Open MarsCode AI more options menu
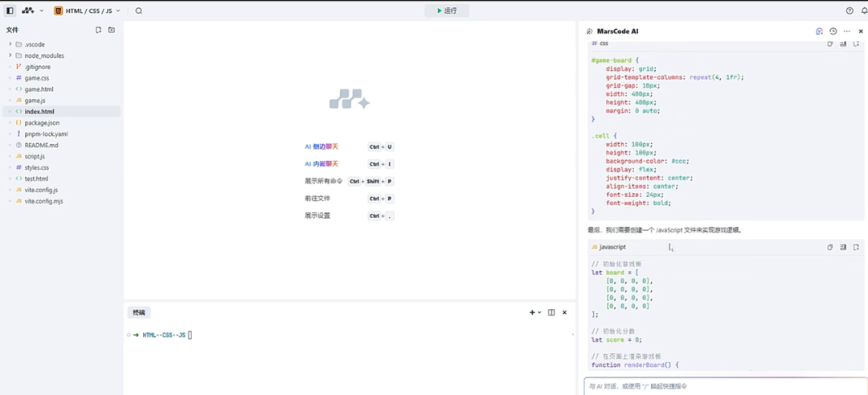The image size is (868, 395). point(846,31)
